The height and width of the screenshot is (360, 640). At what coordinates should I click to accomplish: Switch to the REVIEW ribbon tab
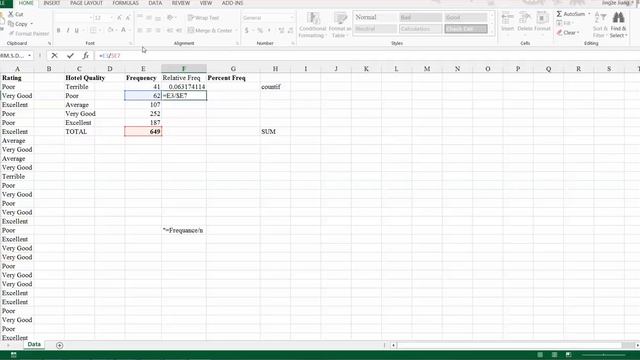[180, 3]
